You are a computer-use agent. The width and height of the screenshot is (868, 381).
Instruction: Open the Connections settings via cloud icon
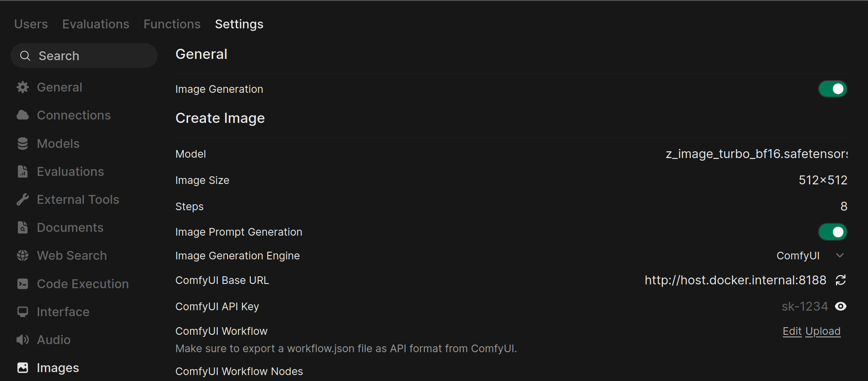coord(23,115)
